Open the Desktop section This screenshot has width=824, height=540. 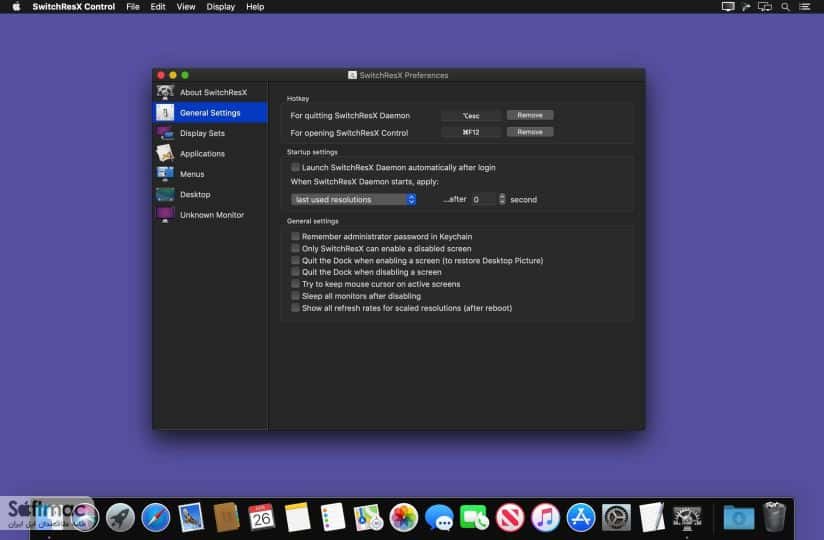[x=210, y=194]
